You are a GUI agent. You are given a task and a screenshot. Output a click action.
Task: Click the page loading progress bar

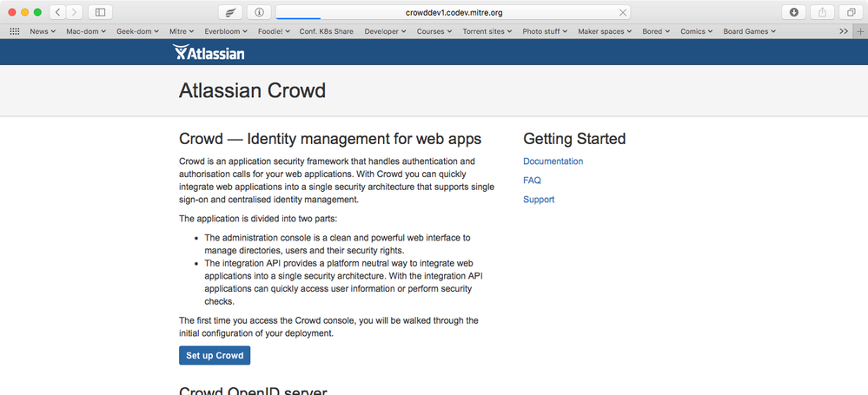click(x=298, y=19)
